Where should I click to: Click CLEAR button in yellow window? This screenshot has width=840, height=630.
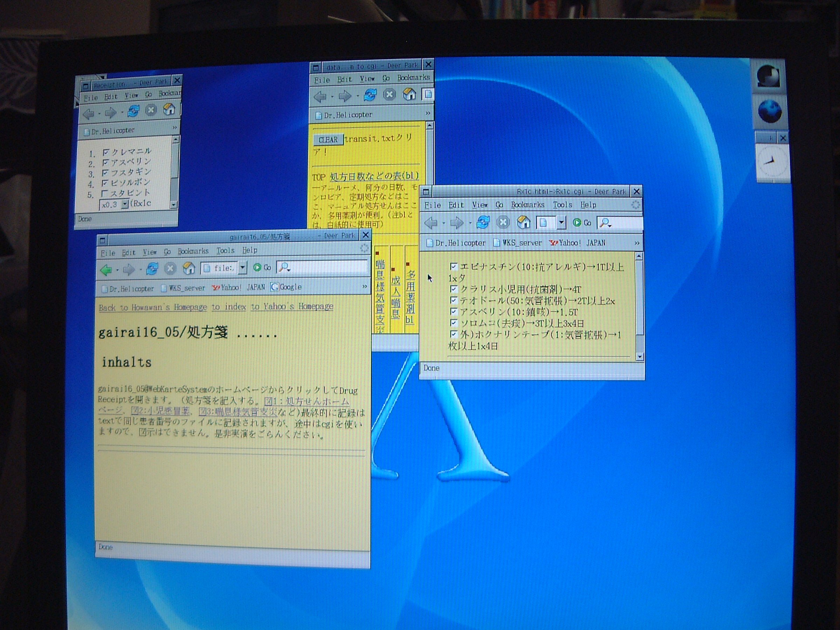(x=328, y=140)
